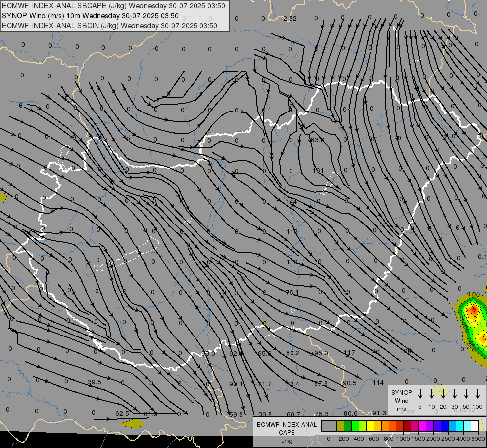The width and height of the screenshot is (487, 448).
Task: Pick the white swatch at 6000 end
Action: pos(475,426)
